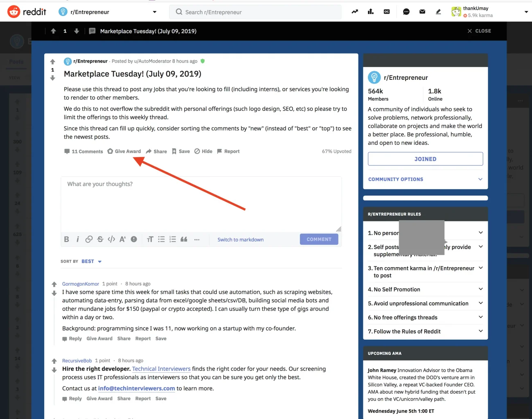The height and width of the screenshot is (419, 532).
Task: Open the chat bubble icon in header
Action: coord(406,12)
